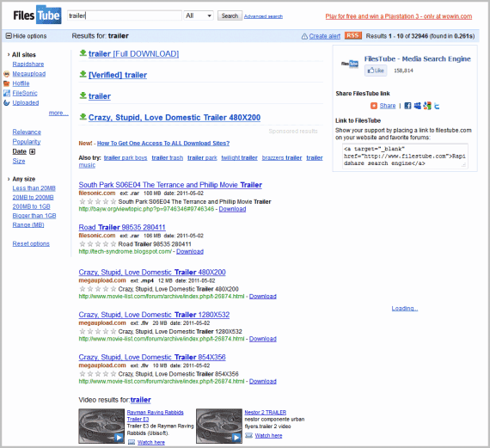Open the All file-type dropdown
The image size is (490, 448).
coord(199,15)
